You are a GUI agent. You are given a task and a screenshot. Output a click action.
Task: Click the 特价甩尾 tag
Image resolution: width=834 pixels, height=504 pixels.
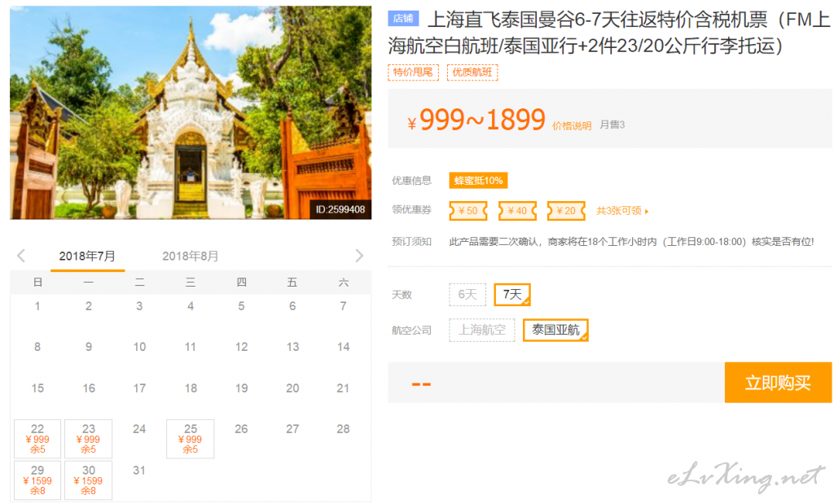click(413, 72)
